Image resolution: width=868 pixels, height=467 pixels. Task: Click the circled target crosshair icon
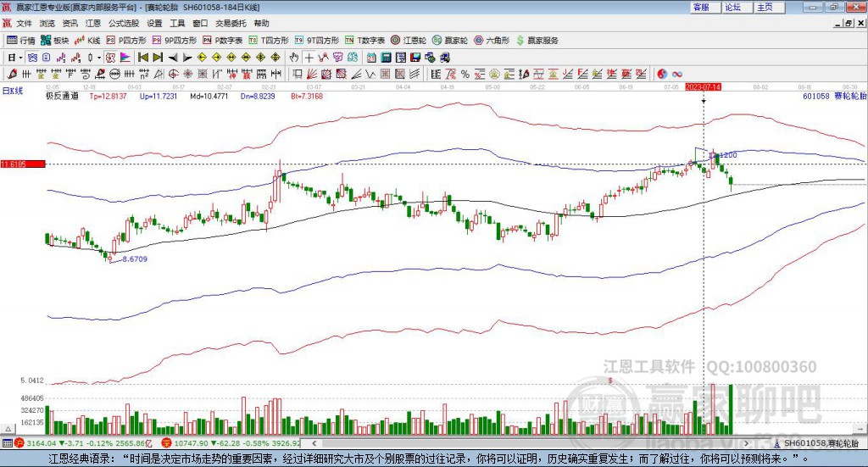(x=173, y=74)
